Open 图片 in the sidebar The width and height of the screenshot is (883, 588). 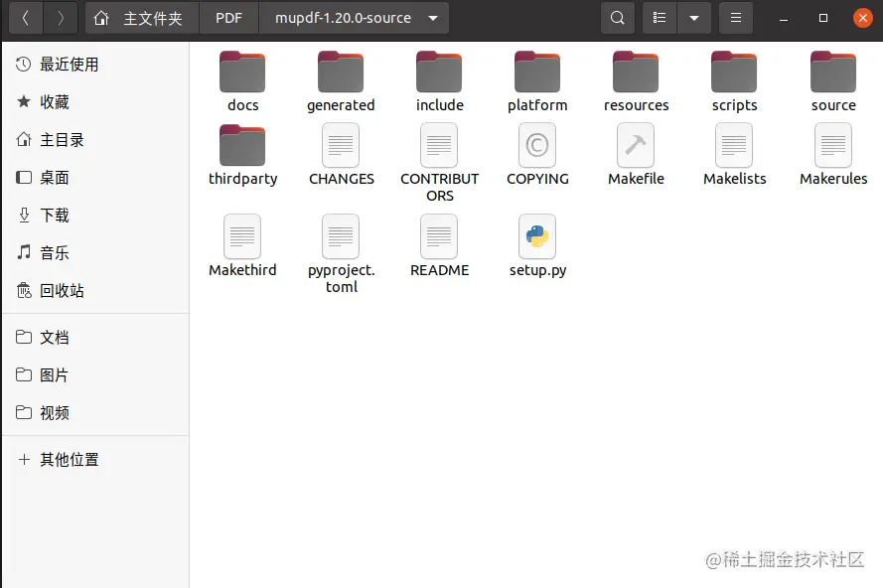click(x=95, y=375)
